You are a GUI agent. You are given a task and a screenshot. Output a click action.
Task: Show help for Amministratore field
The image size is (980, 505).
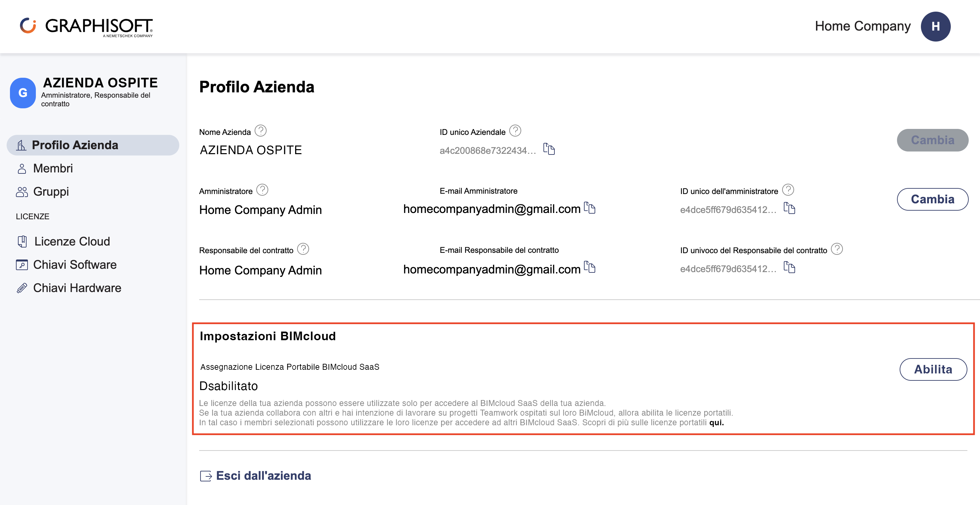[x=262, y=190]
